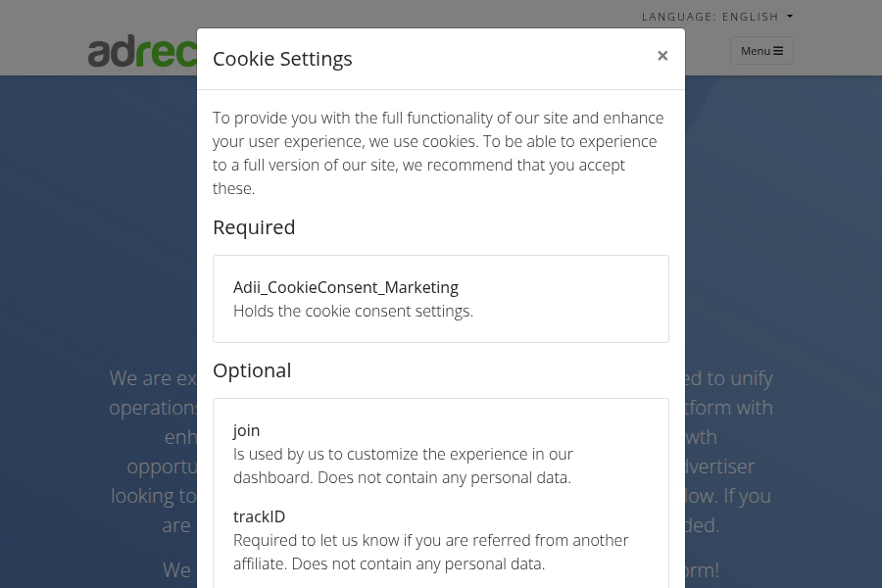Click the Adii_CookieConsent_Marketing panel
The image size is (882, 588).
coord(441,298)
